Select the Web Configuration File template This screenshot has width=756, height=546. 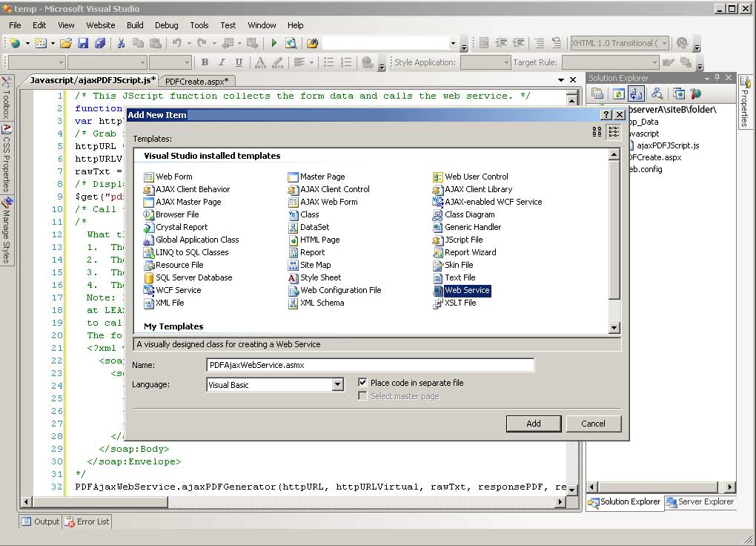(335, 290)
